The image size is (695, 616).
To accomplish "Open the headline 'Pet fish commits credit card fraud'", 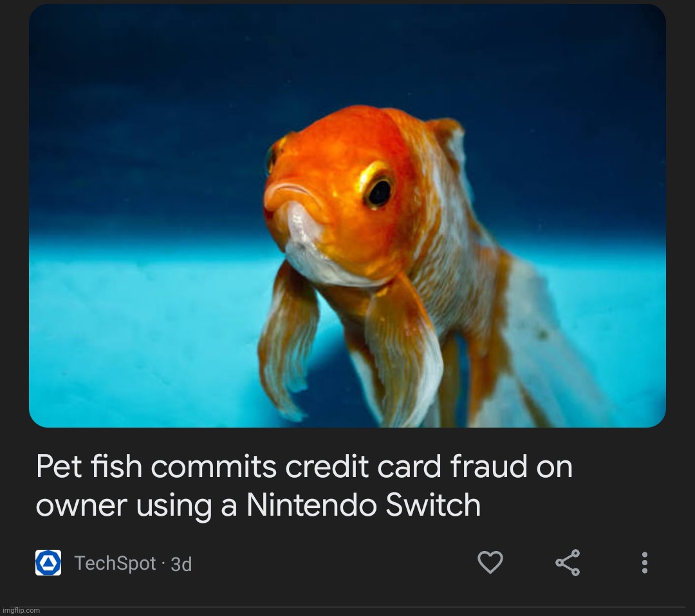I will pyautogui.click(x=304, y=485).
